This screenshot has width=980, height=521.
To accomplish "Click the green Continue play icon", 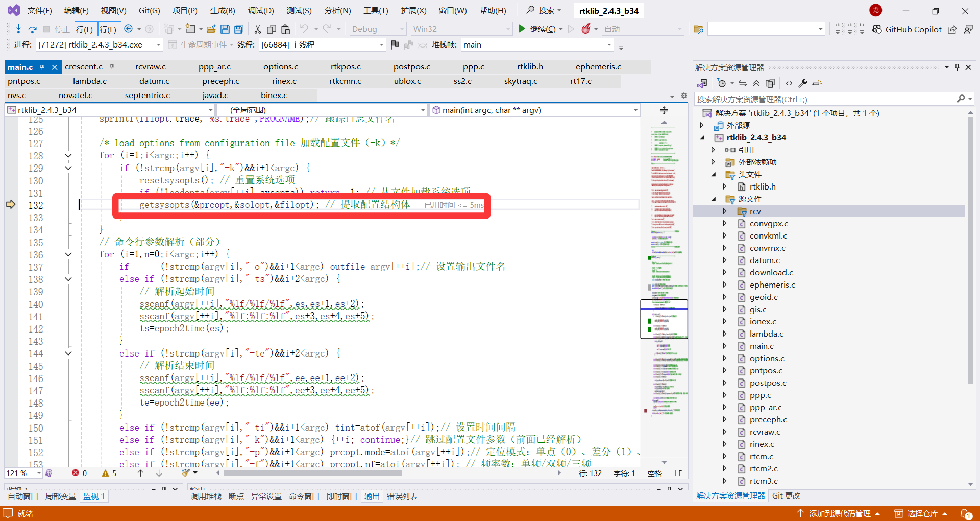I will coord(522,29).
